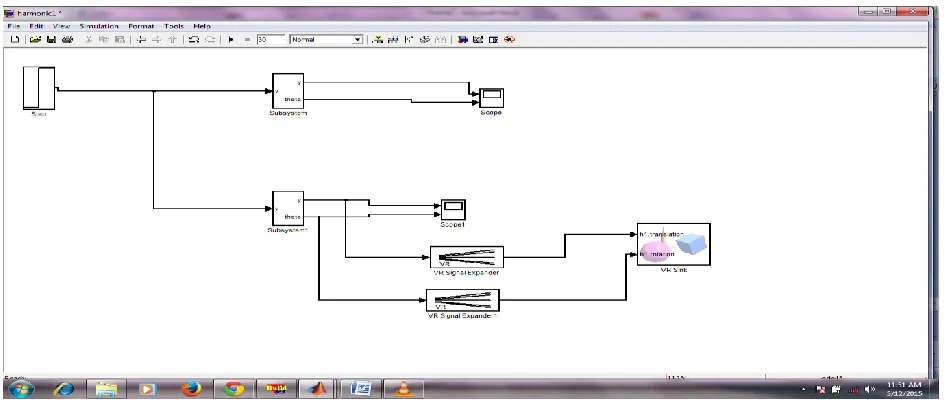Select the Subsystem1 block
Image resolution: width=946 pixels, height=418 pixels.
click(287, 209)
